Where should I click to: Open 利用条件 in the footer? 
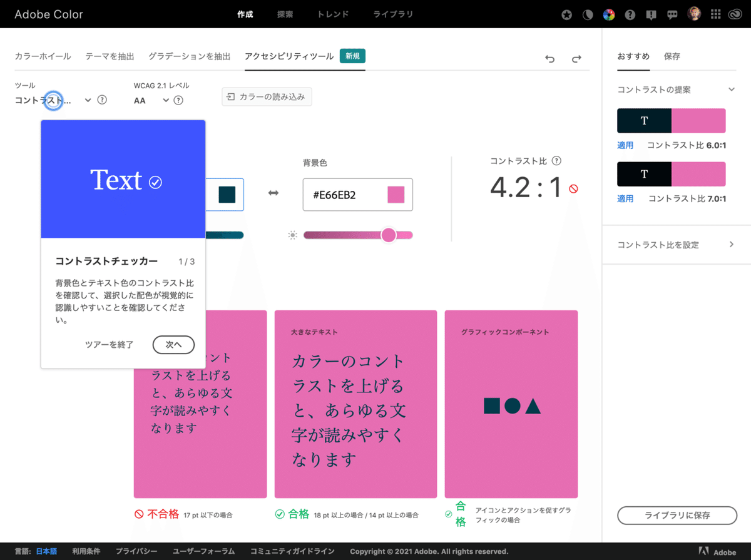click(86, 551)
